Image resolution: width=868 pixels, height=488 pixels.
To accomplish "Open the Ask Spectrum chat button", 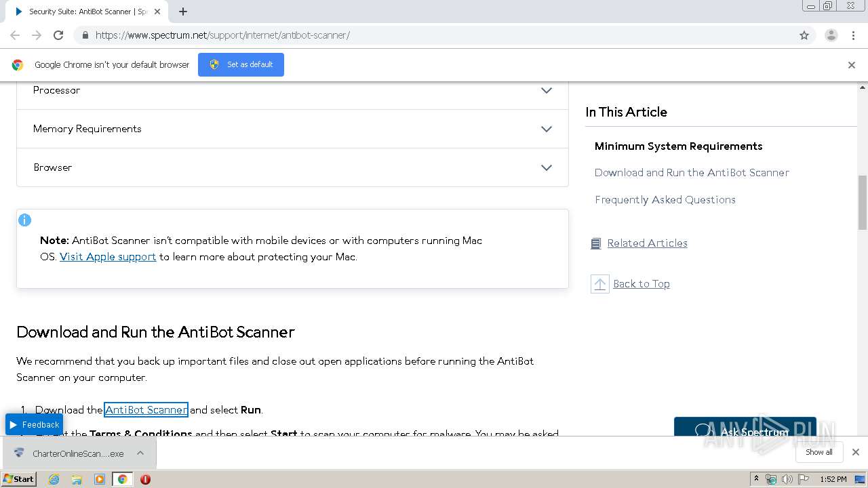I will point(745,427).
